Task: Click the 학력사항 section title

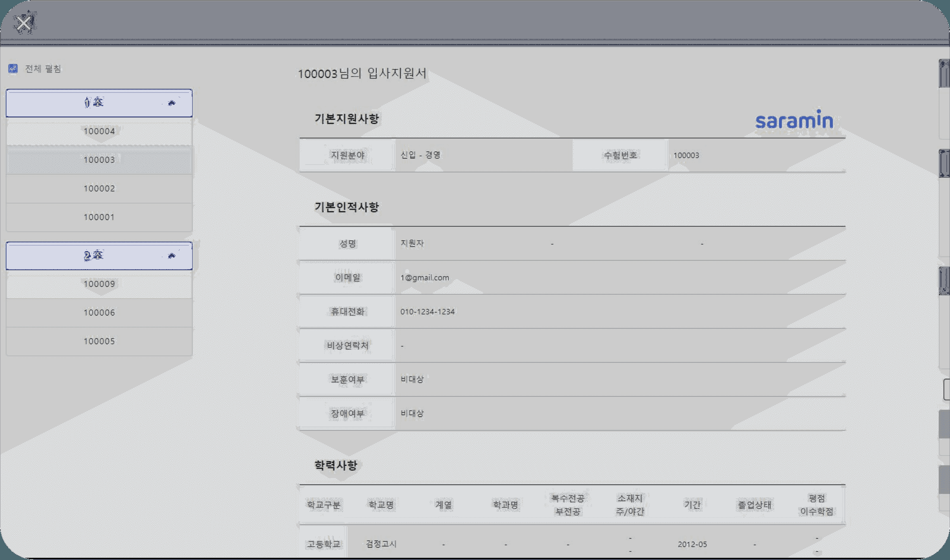Action: [x=336, y=465]
